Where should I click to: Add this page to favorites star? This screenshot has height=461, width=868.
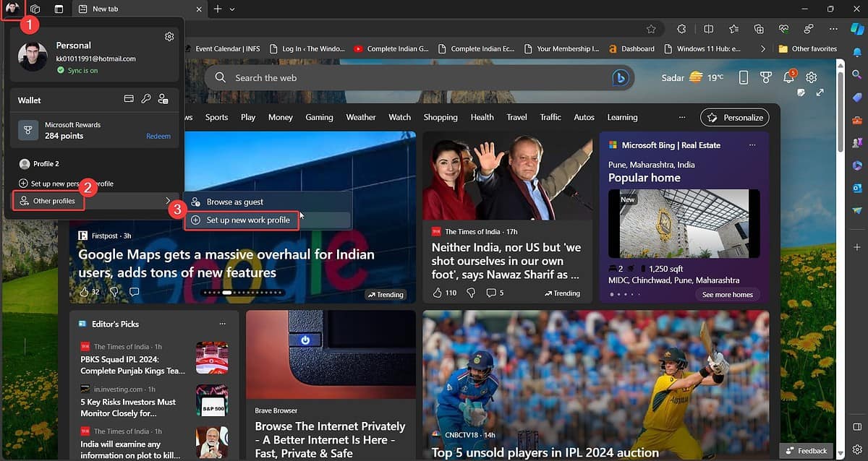(x=651, y=29)
